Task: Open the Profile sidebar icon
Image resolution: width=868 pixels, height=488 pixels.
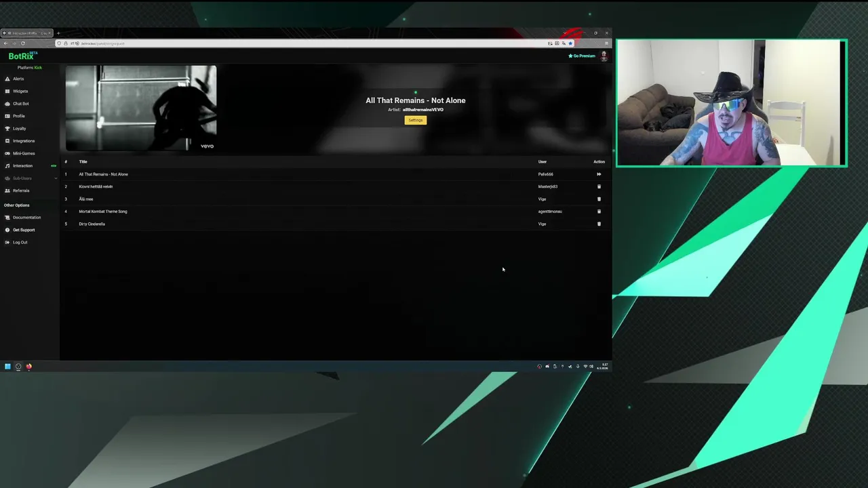Action: point(7,116)
